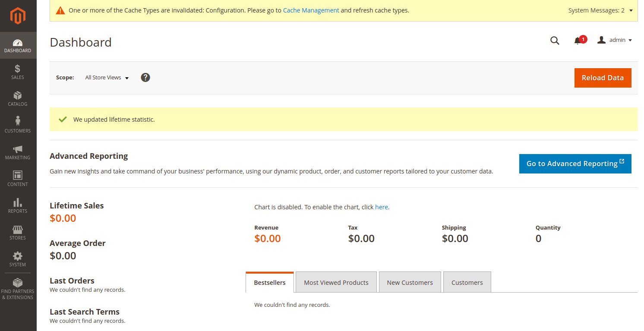Open the System gear icon

pos(18,256)
